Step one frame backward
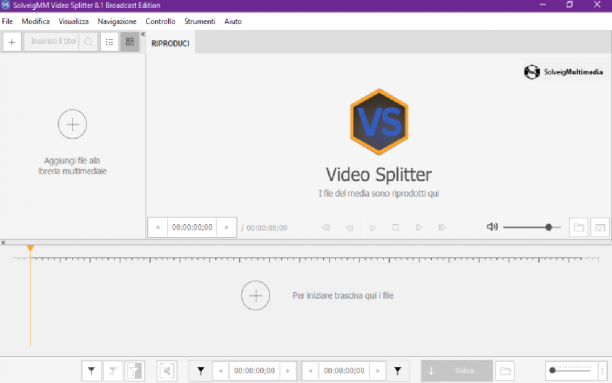 [349, 227]
